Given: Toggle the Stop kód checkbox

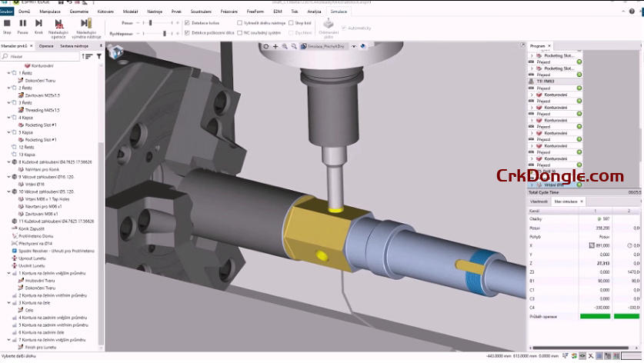Looking at the screenshot, I should 290,23.
